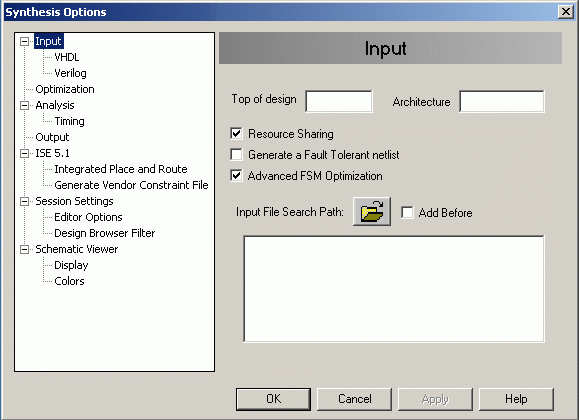Collapse the Input tree node
This screenshot has width=579, height=420.
[24, 41]
